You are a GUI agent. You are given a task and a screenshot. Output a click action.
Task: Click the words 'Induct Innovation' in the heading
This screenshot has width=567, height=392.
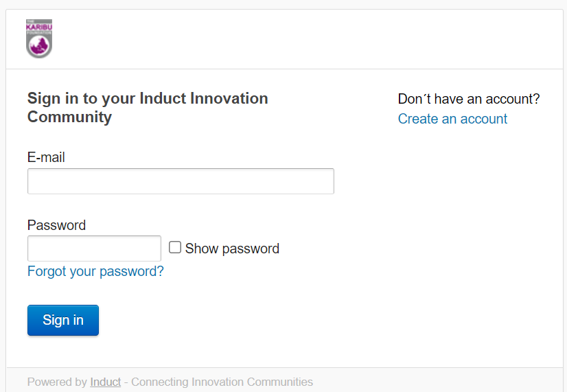point(204,98)
